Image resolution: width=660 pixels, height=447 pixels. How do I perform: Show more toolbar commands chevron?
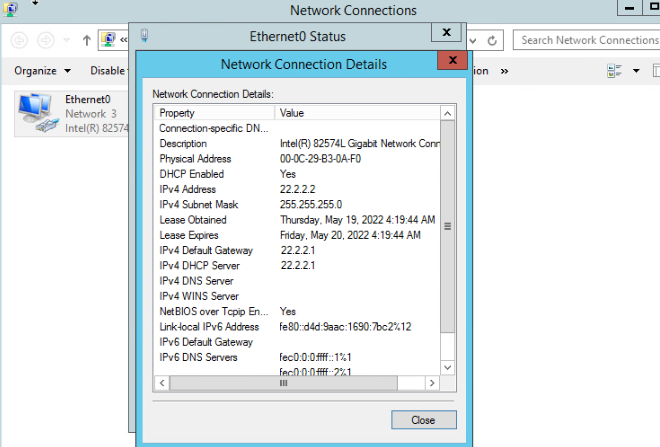504,71
